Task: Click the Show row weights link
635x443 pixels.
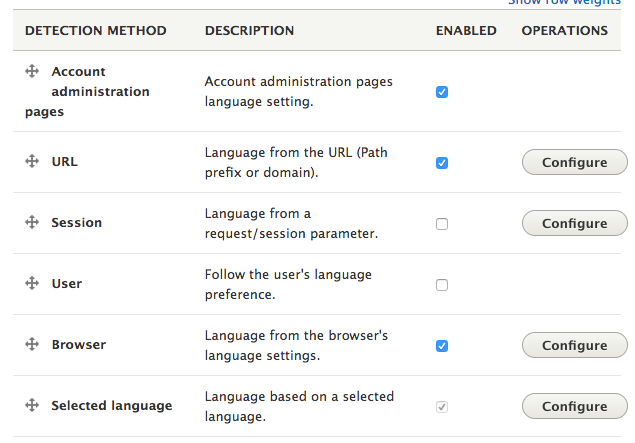Action: pyautogui.click(x=565, y=3)
